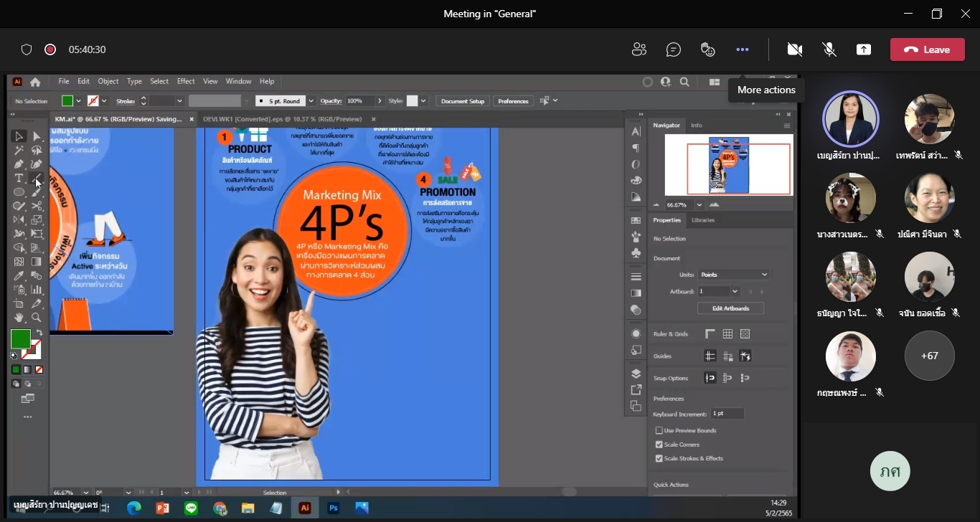Toggle transparency grid button

745,334
